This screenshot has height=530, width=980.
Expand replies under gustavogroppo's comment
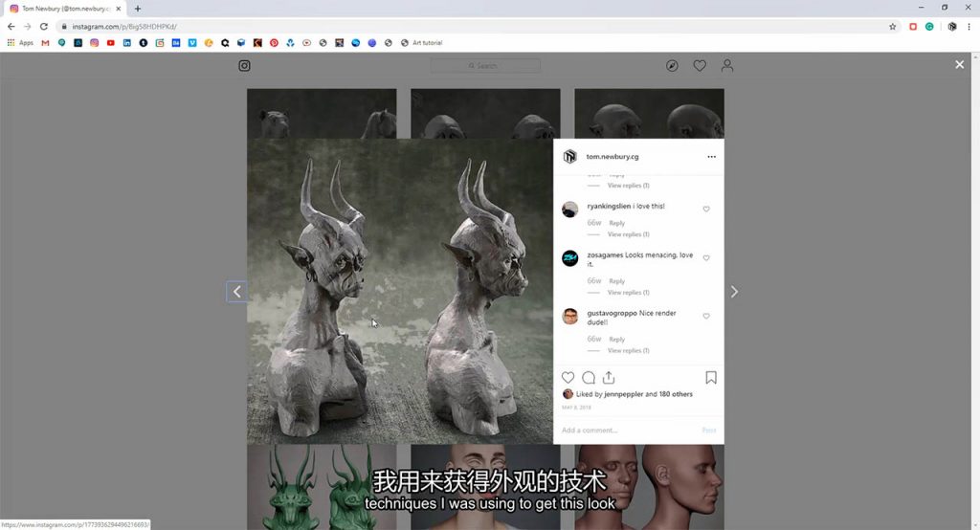pyautogui.click(x=628, y=351)
